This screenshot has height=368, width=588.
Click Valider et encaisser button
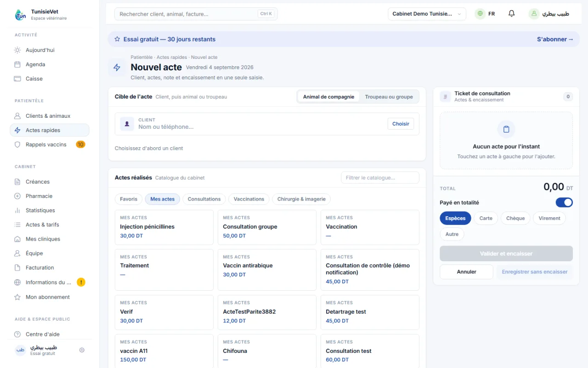(x=506, y=253)
